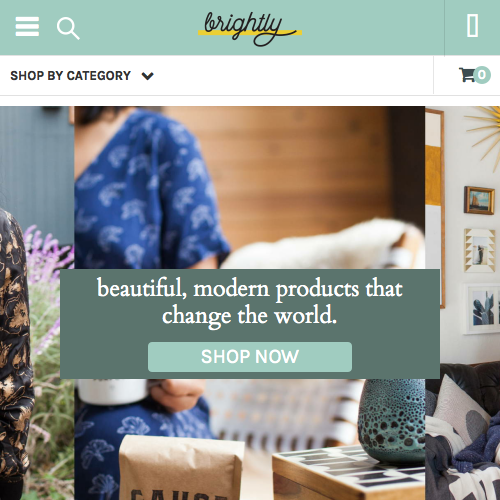
Task: Click the kraft paper coffee bag in hero image
Action: pyautogui.click(x=182, y=468)
